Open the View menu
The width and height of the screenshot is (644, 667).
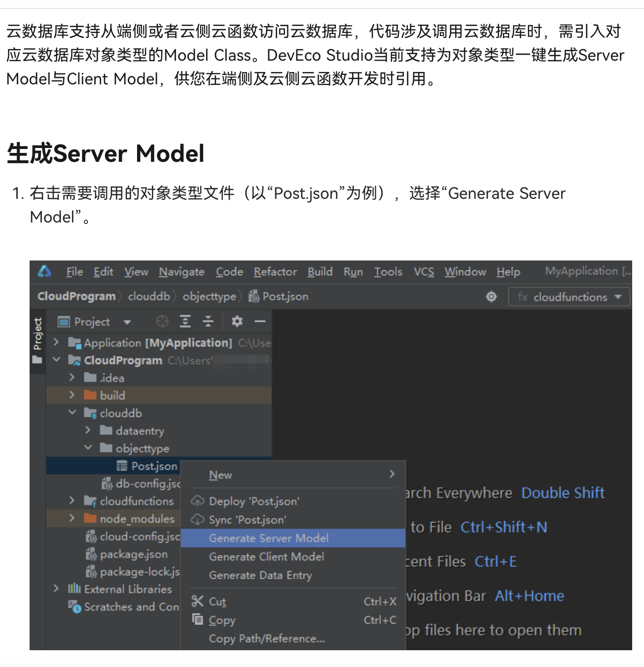136,272
